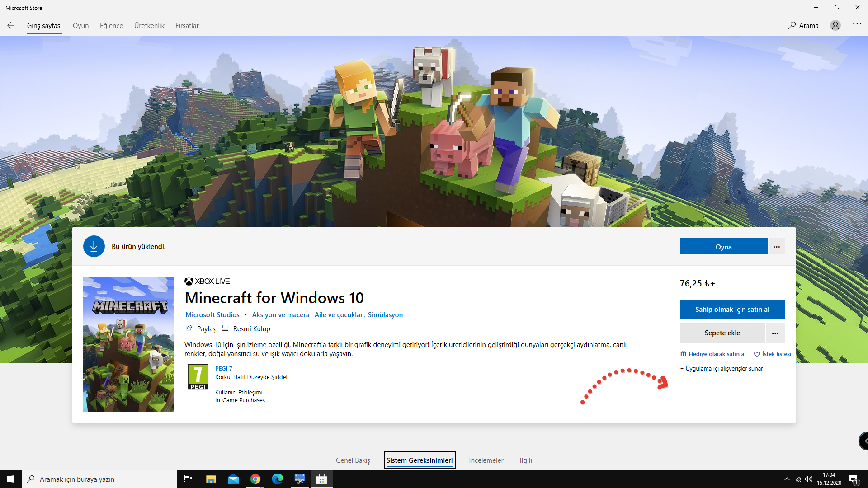This screenshot has width=868, height=488.
Task: Open the Eğlence tab
Action: click(x=111, y=26)
